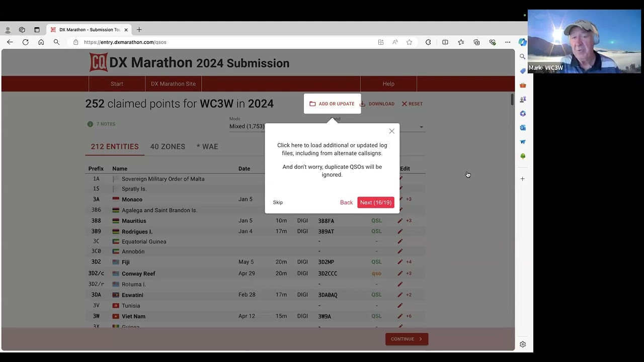
Task: Open the browser profile icon
Action: coord(8,30)
